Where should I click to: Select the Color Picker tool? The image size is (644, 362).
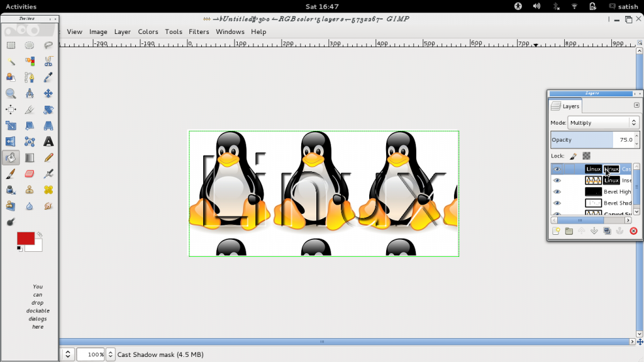[x=48, y=77]
